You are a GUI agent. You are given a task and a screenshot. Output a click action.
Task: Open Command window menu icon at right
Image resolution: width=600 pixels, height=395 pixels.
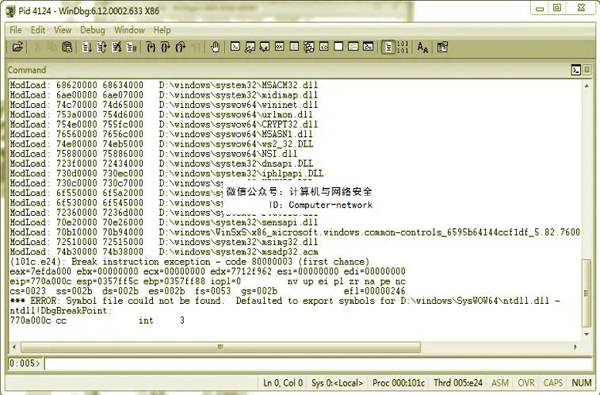(576, 70)
